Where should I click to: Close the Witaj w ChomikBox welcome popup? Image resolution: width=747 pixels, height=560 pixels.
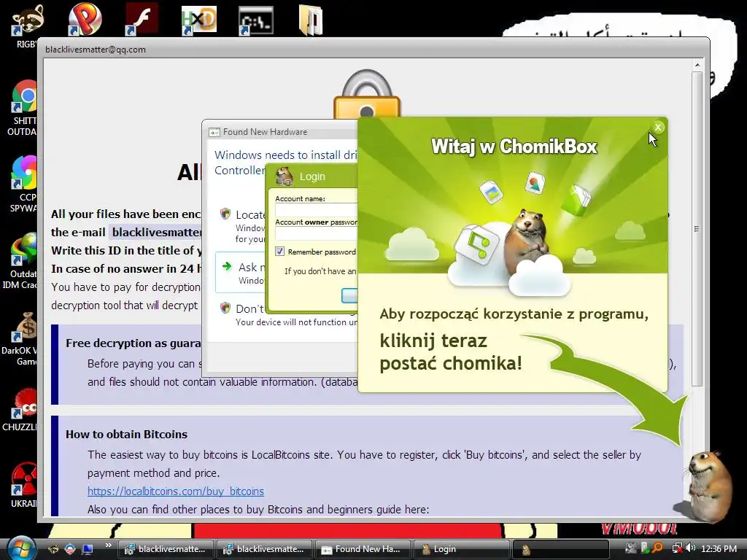(x=658, y=127)
